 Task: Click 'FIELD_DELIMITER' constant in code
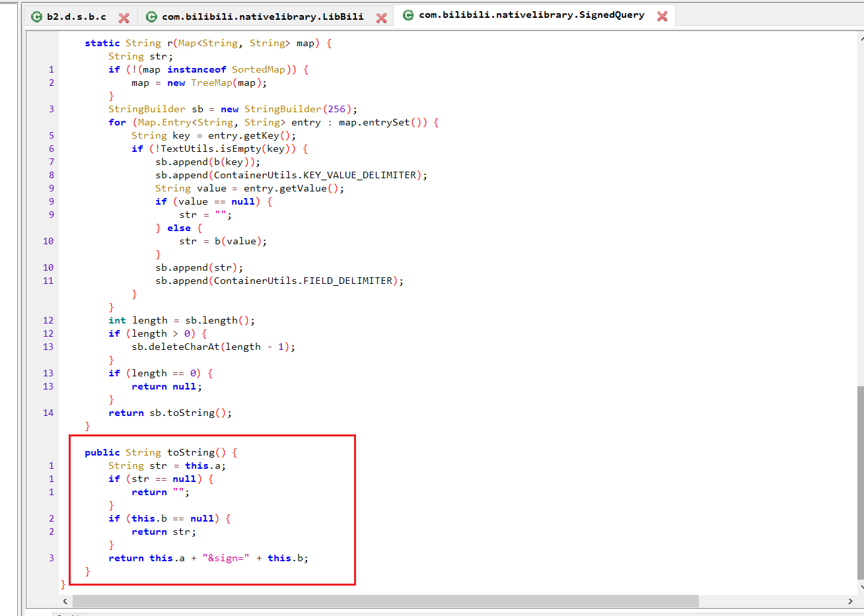pyautogui.click(x=348, y=281)
